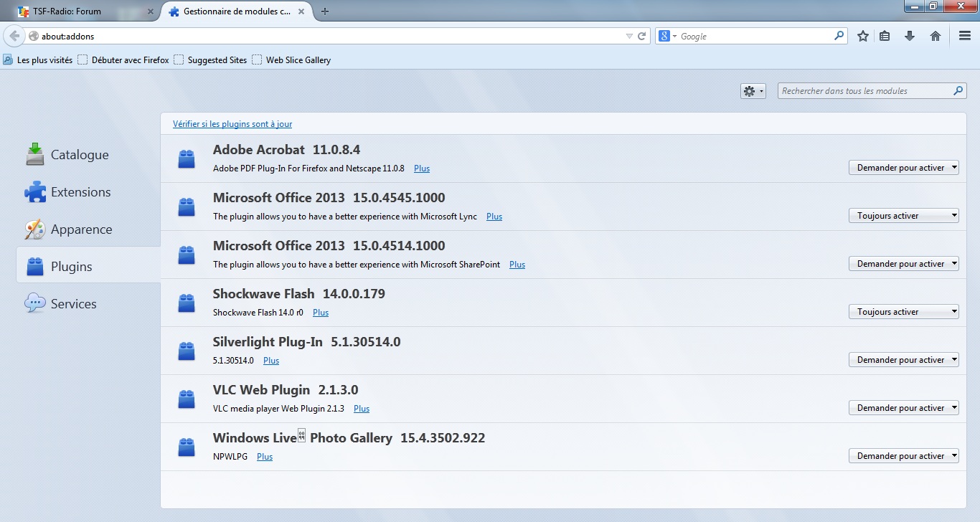Open Débuter avec Firefox bookmark
The height and width of the screenshot is (522, 980).
click(x=123, y=60)
